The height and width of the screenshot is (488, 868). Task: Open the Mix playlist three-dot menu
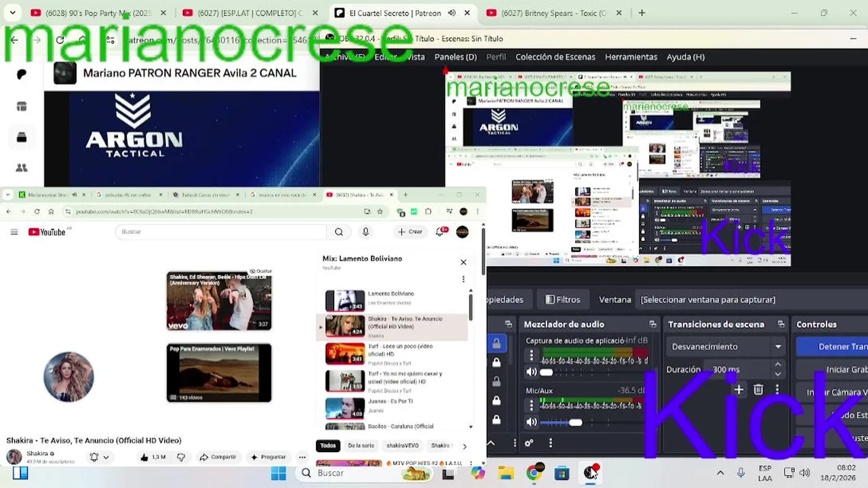(x=463, y=279)
